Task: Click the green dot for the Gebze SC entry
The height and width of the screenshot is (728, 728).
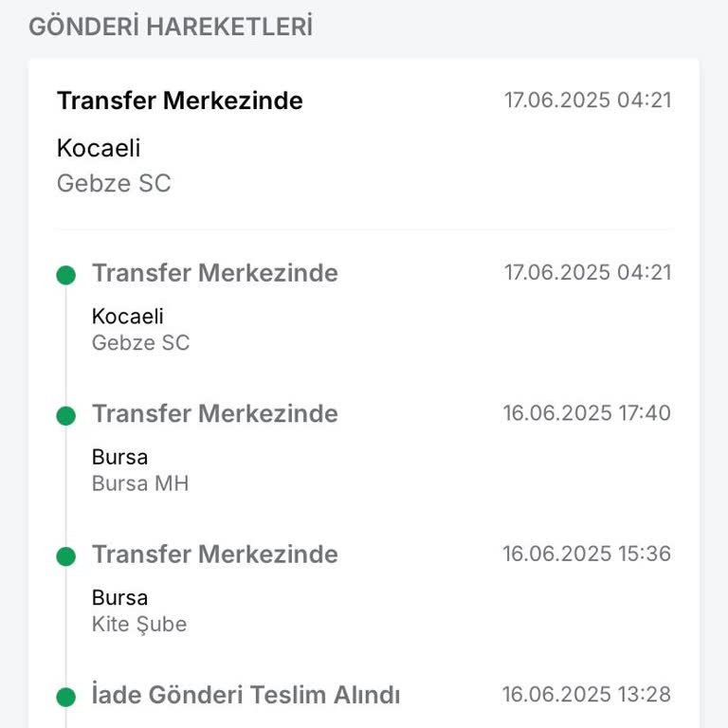Action: [65, 275]
